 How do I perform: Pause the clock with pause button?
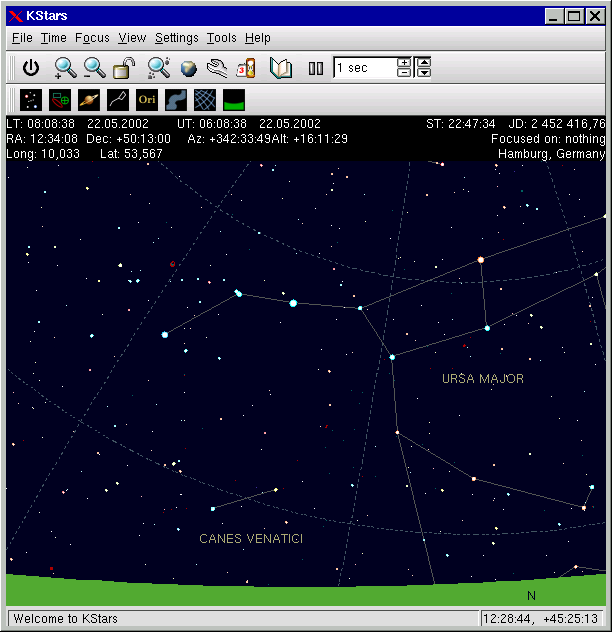(316, 68)
